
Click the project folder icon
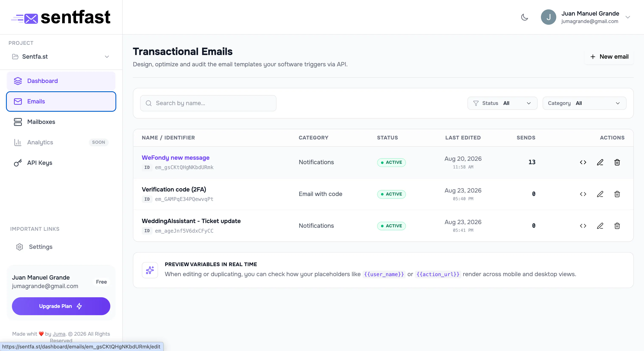point(15,57)
